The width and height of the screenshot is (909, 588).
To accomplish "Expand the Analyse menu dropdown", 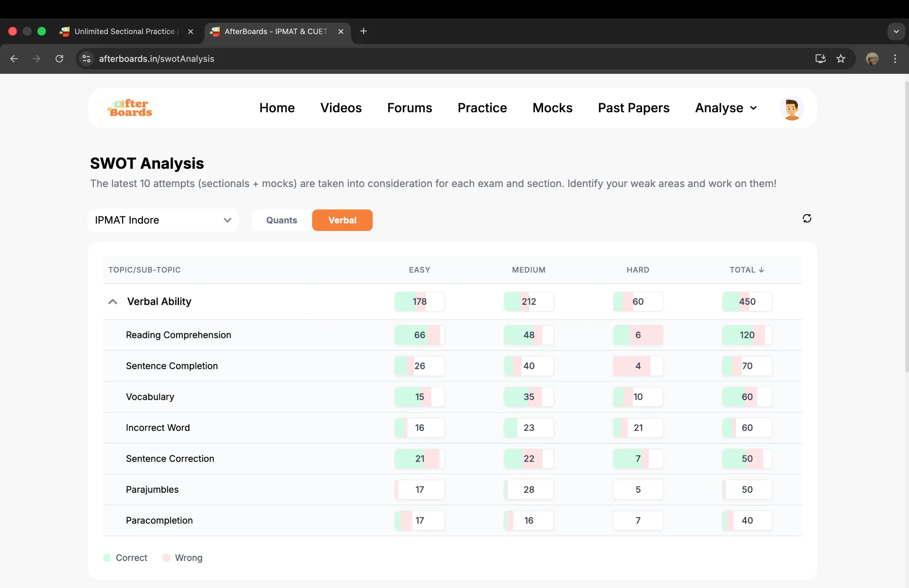I will pyautogui.click(x=726, y=108).
